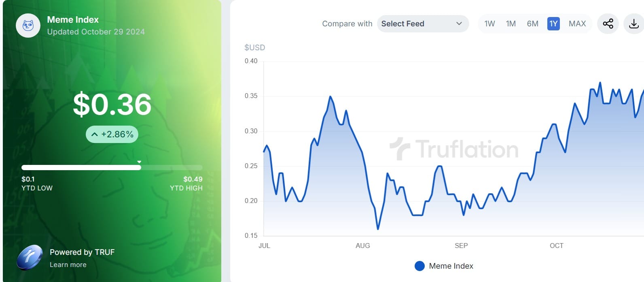Click the Meme Index legend label text

(x=451, y=266)
